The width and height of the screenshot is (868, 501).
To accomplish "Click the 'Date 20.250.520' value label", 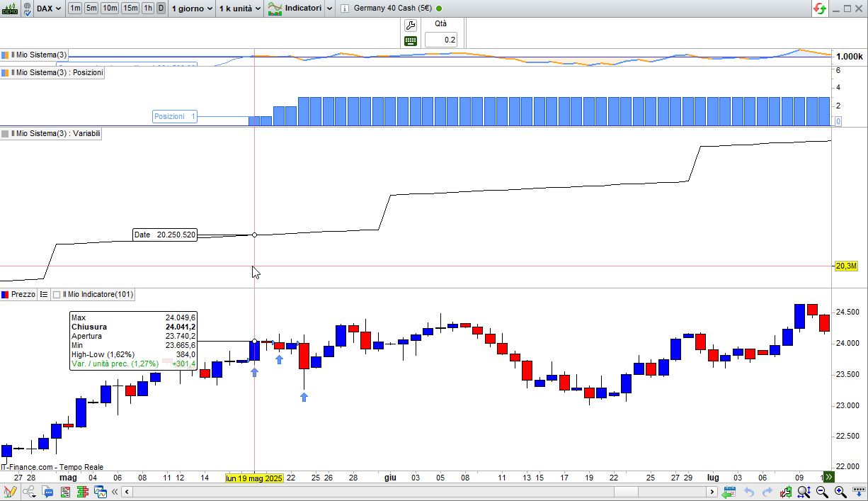I will tap(165, 235).
